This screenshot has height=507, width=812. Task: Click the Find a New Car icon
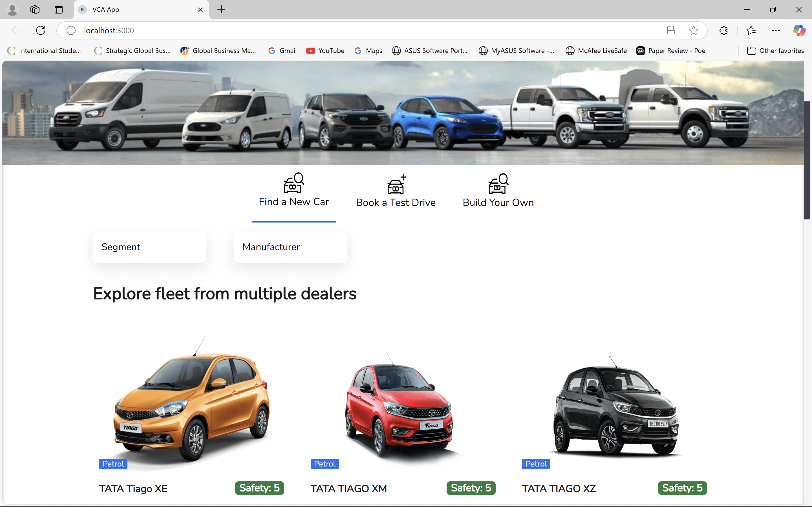(x=294, y=183)
